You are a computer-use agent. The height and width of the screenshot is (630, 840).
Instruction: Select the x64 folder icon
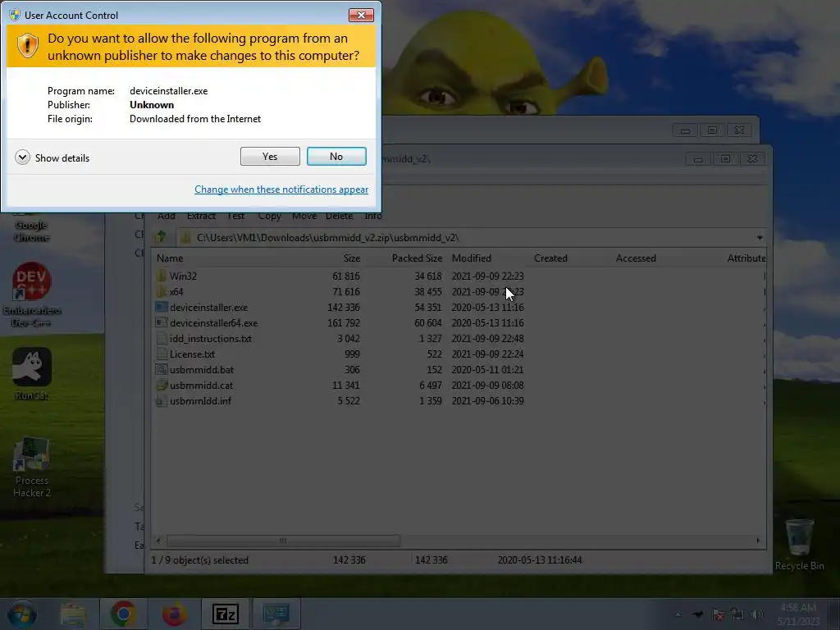tap(162, 291)
